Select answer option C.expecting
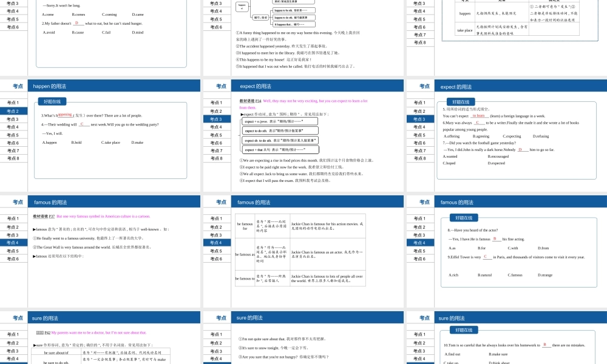 (512, 136)
